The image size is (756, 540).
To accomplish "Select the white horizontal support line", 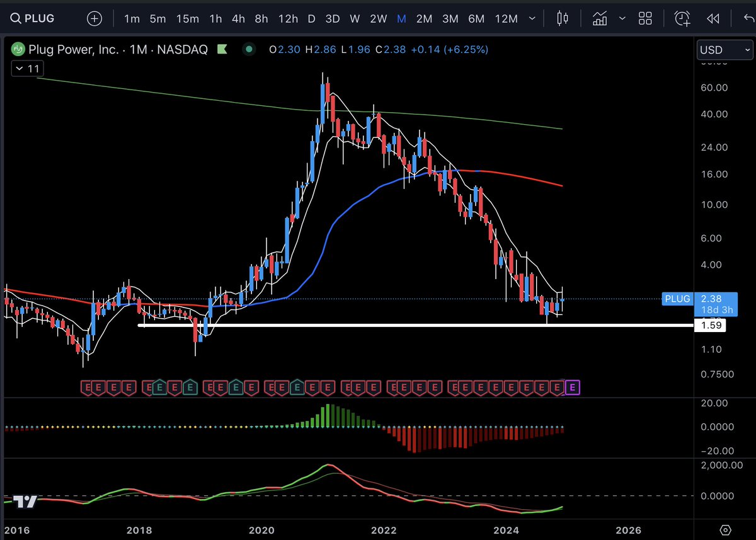I will [416, 325].
